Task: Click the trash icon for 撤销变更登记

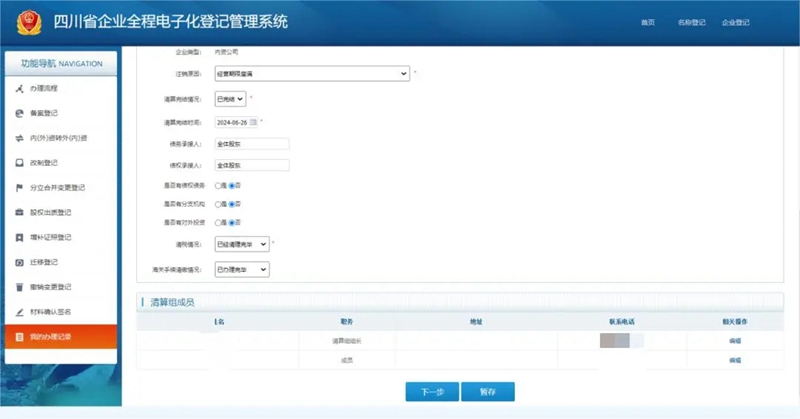Action: coord(19,287)
